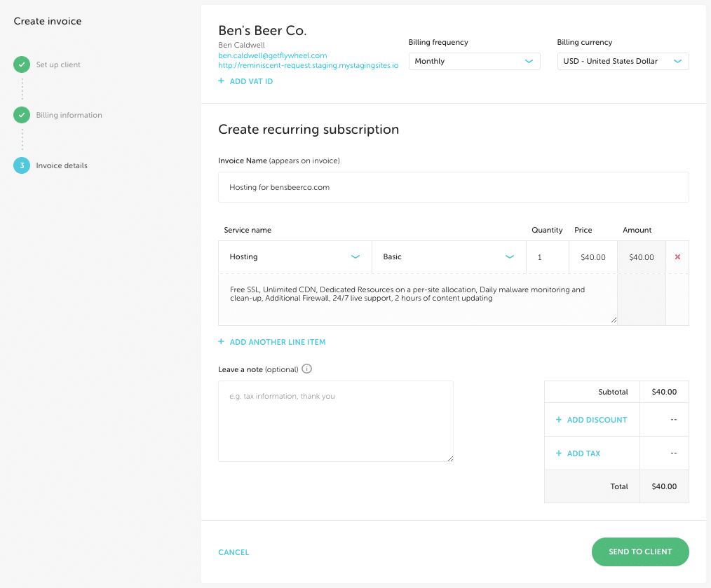
Task: Add another line item
Action: (x=272, y=342)
